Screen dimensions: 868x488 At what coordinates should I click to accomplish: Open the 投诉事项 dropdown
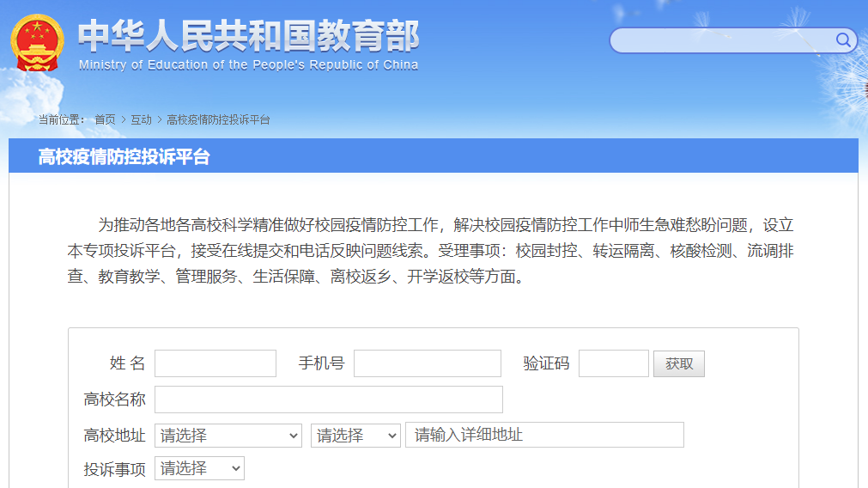[x=199, y=468]
